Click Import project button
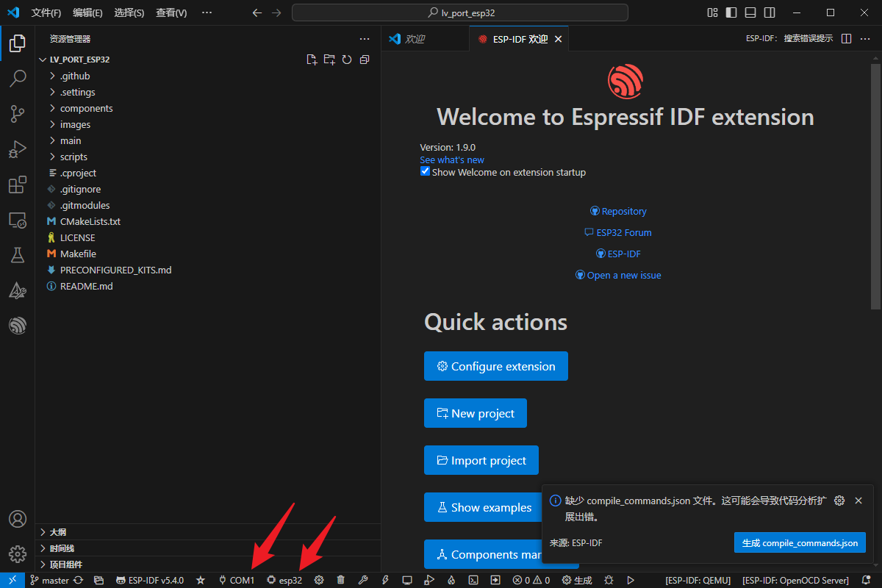The width and height of the screenshot is (882, 588). click(481, 460)
